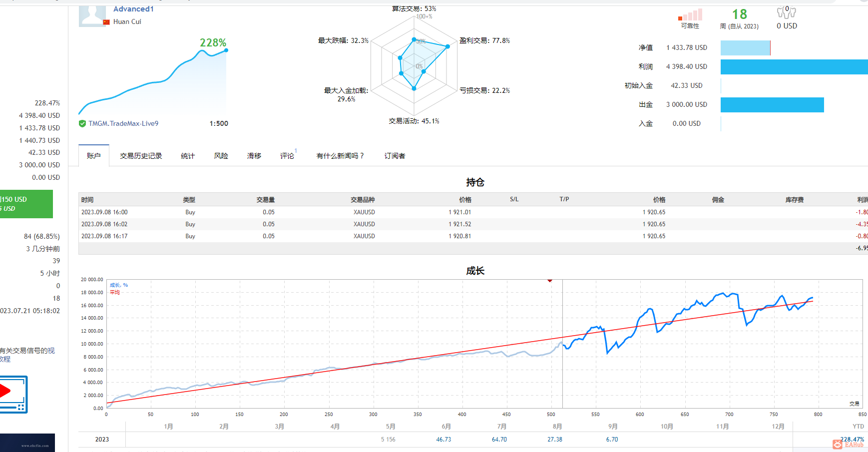Click the 7月 monthly return 64.70

[x=499, y=440]
